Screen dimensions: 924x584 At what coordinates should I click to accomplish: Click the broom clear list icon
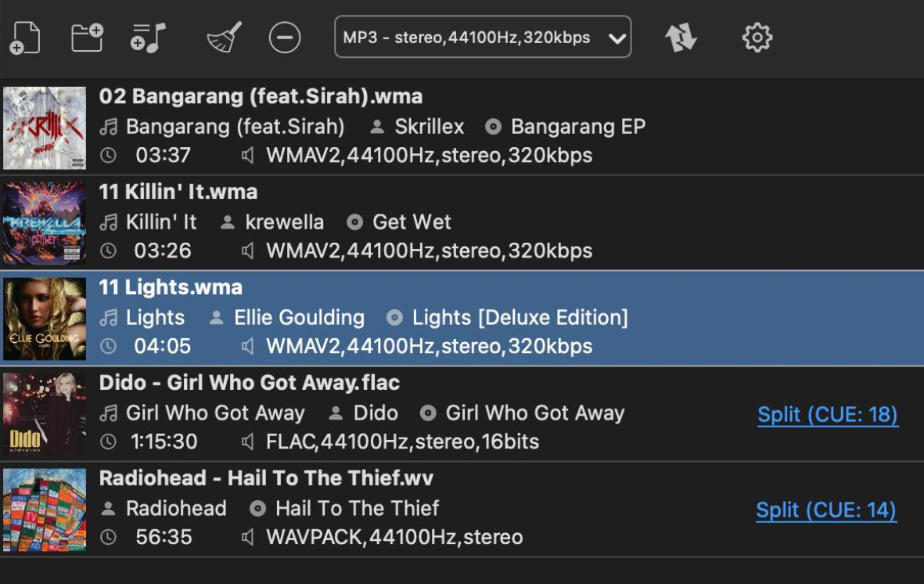coord(225,38)
